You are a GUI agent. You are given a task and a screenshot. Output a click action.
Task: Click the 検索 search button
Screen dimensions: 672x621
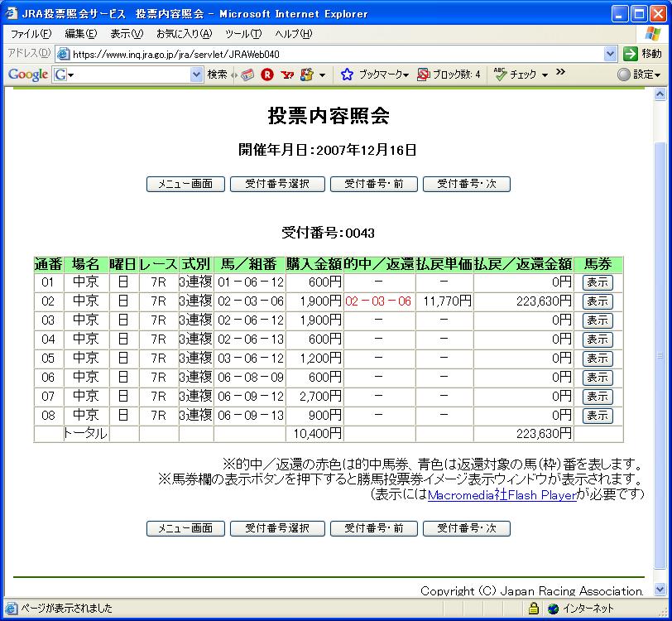[218, 75]
